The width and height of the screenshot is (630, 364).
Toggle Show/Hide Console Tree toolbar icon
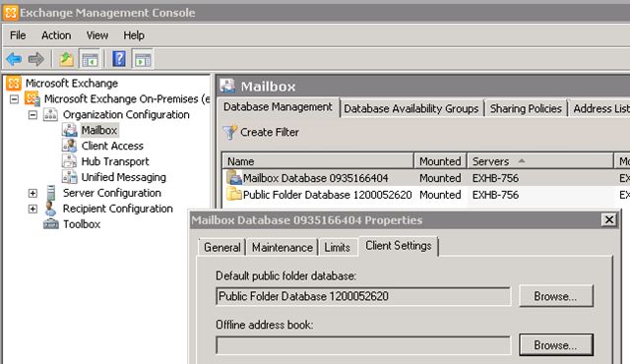(90, 59)
